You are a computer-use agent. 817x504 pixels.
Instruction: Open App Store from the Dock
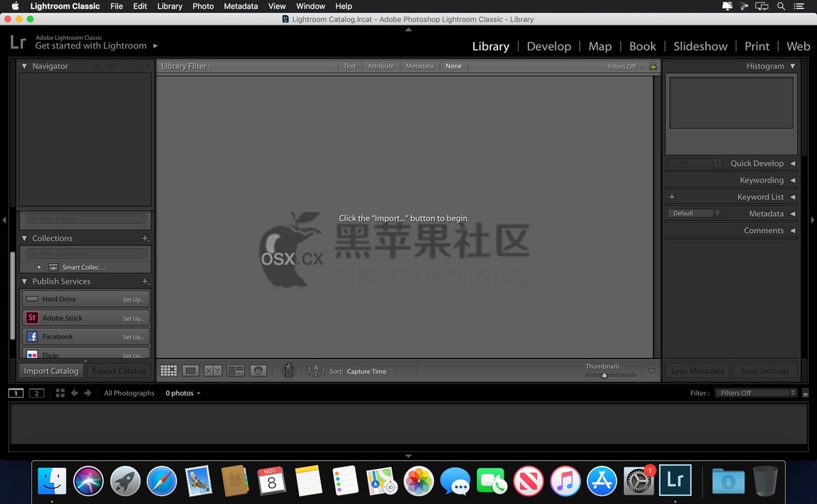602,481
